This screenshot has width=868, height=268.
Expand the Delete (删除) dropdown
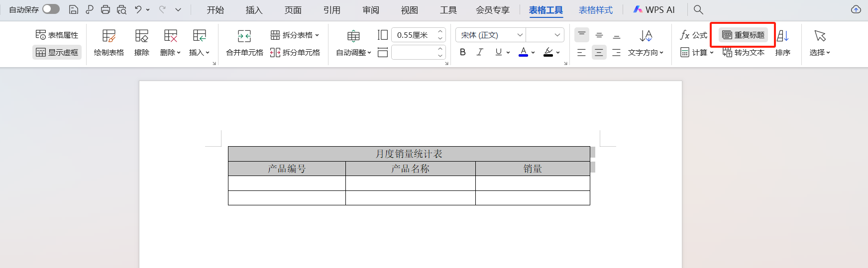click(x=170, y=52)
